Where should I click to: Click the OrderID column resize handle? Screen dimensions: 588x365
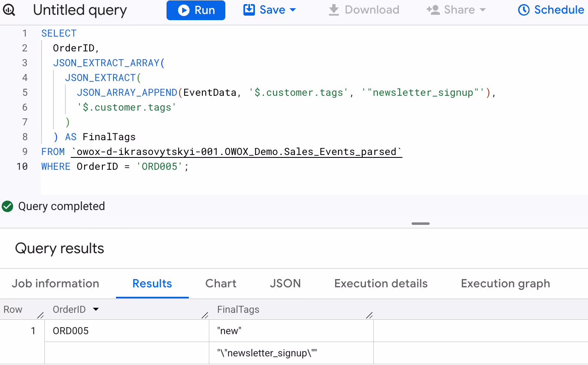(205, 315)
